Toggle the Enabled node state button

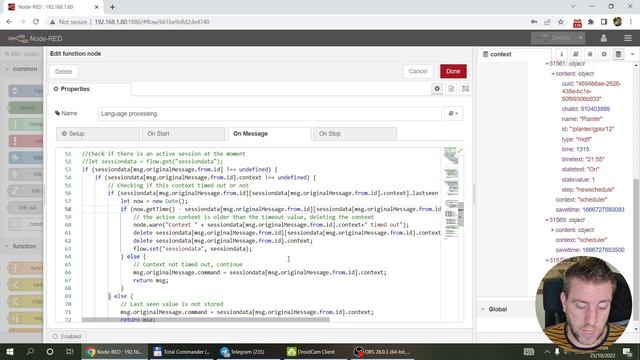(67, 336)
